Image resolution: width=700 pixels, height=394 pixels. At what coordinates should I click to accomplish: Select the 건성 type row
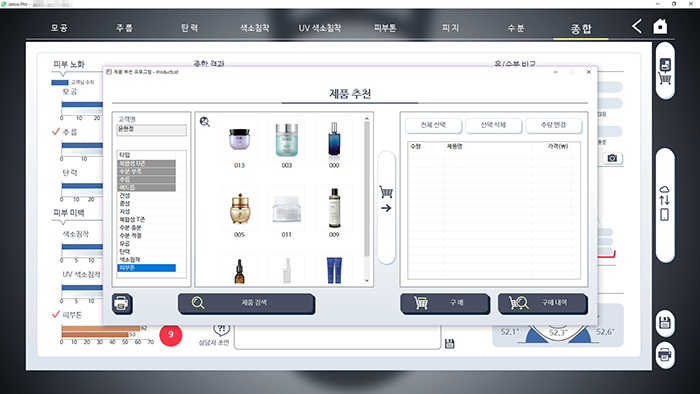[146, 195]
